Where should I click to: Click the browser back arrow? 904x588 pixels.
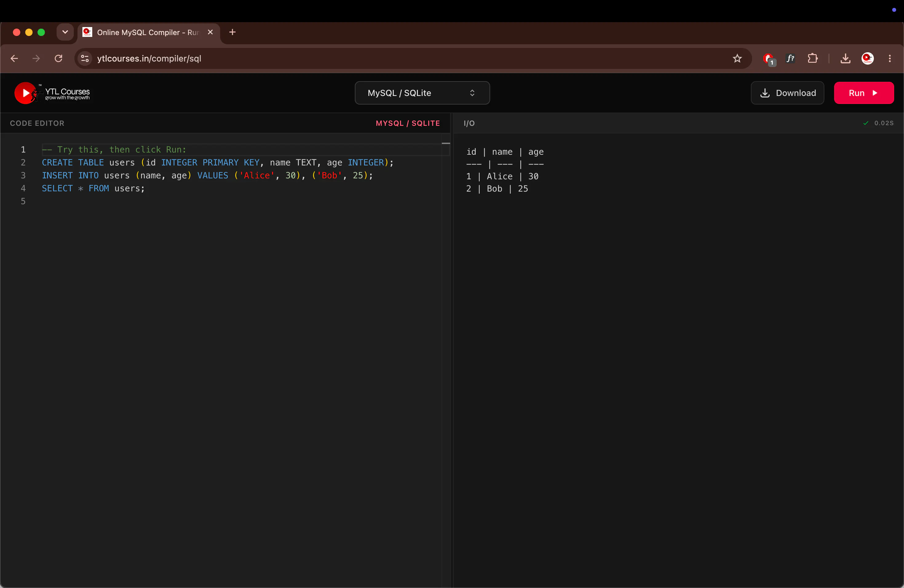point(14,58)
